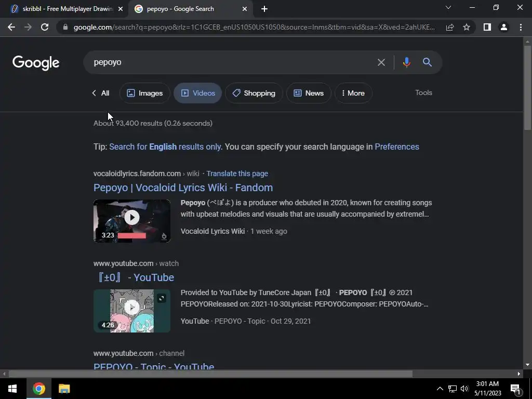Viewport: 532px width, 399px height.
Task: Show hidden system tray icons
Action: (x=440, y=389)
